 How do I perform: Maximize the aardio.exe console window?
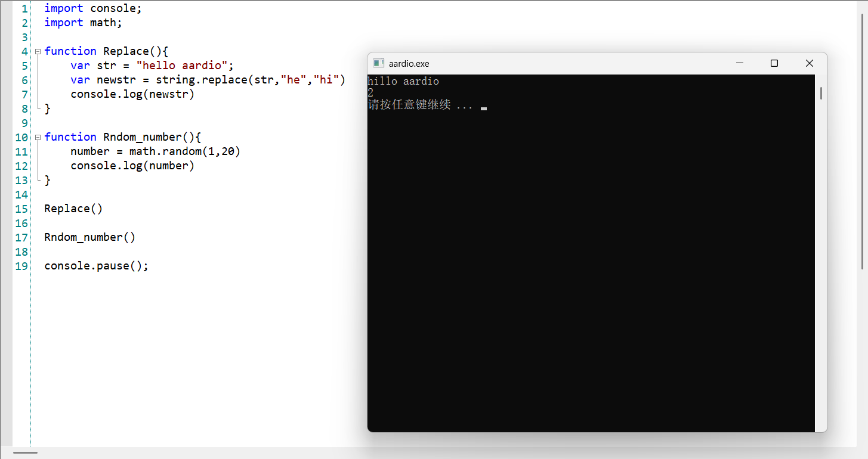point(774,63)
